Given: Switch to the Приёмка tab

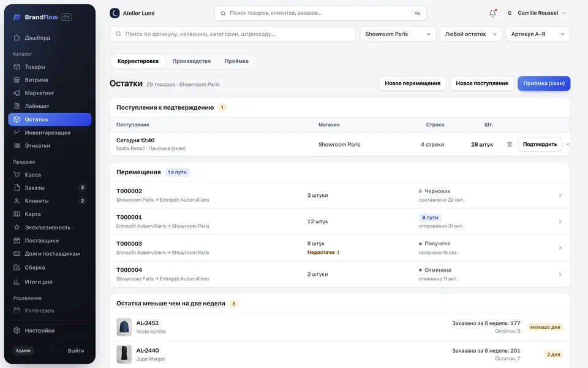Looking at the screenshot, I should pos(236,61).
